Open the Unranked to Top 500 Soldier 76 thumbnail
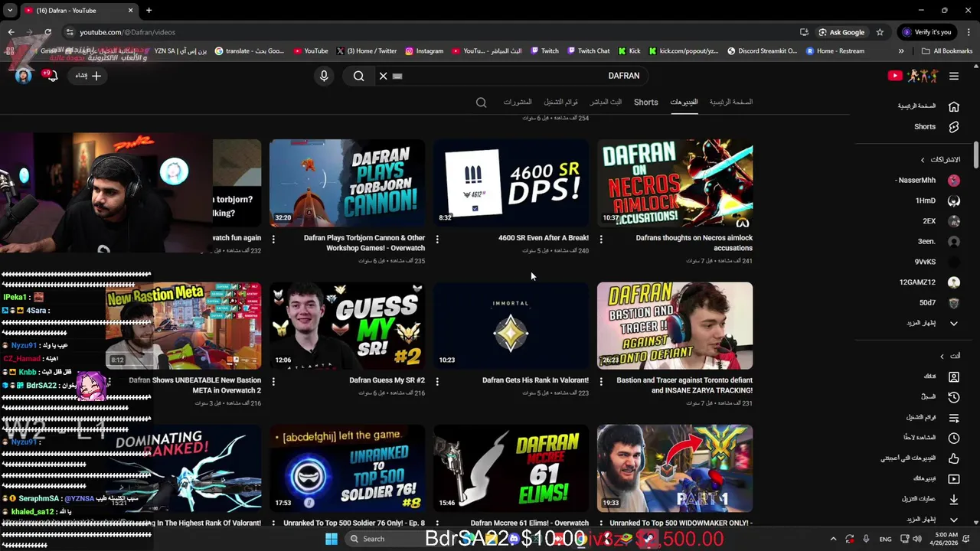This screenshot has height=551, width=980. click(347, 468)
